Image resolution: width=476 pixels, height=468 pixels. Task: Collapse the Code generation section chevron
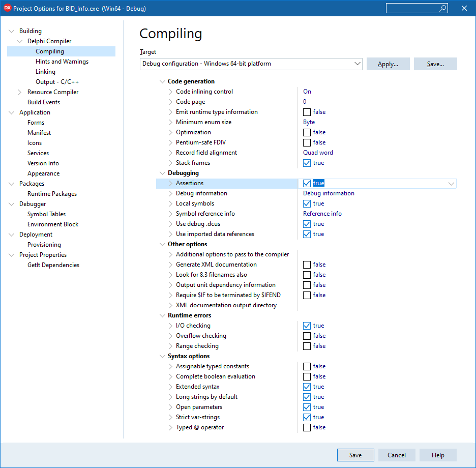pyautogui.click(x=162, y=81)
